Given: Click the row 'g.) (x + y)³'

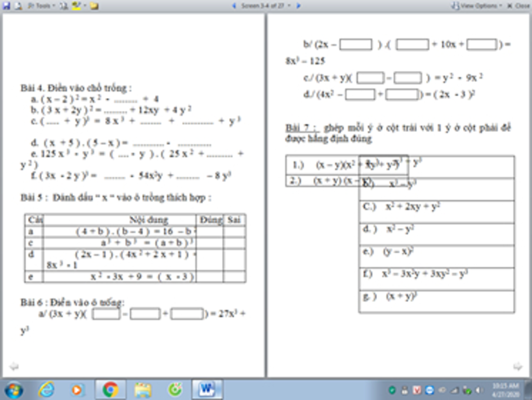Looking at the screenshot, I should tap(436, 302).
